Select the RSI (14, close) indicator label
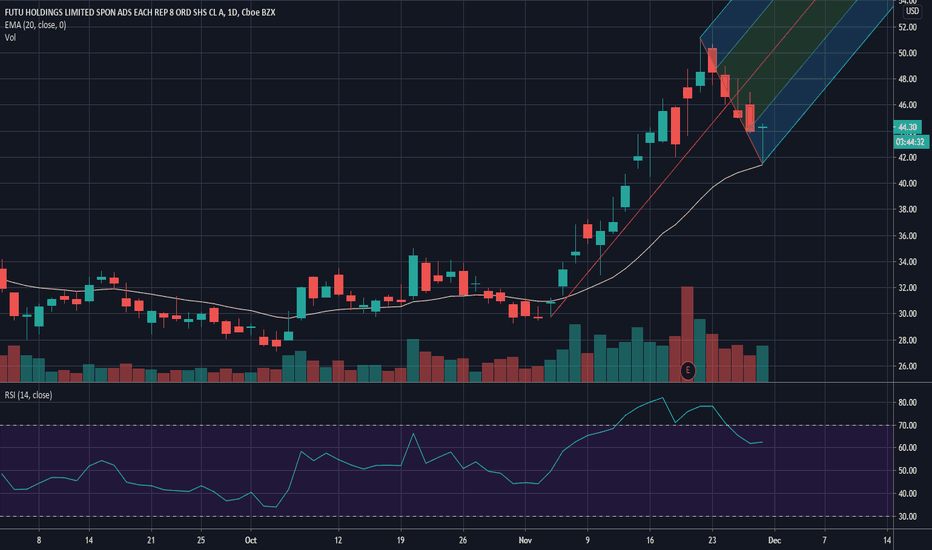Viewport: 932px width, 550px height. pyautogui.click(x=29, y=395)
